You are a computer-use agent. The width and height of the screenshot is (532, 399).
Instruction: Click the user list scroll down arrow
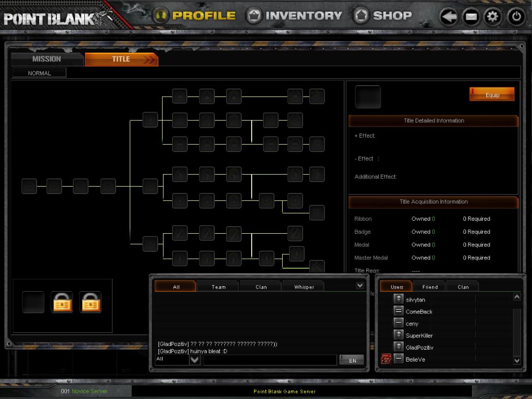tap(517, 361)
